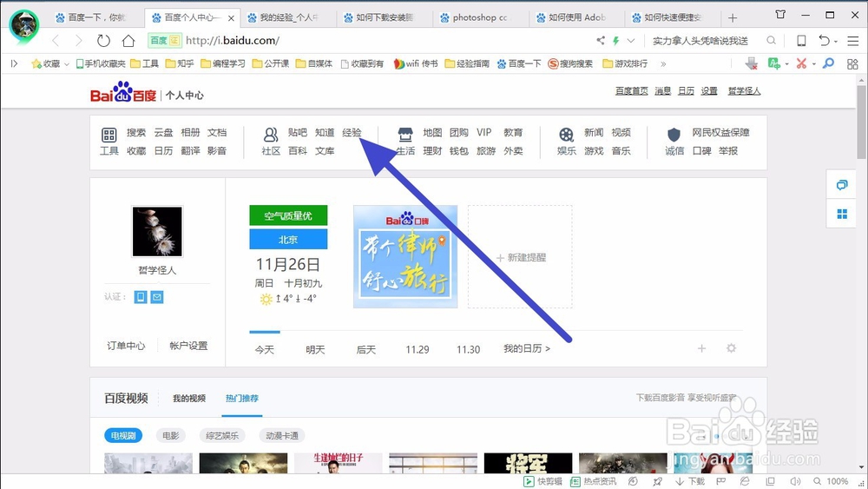Screen dimensions: 868x489
Task: Click the search magnifier in search box
Action: click(771, 41)
